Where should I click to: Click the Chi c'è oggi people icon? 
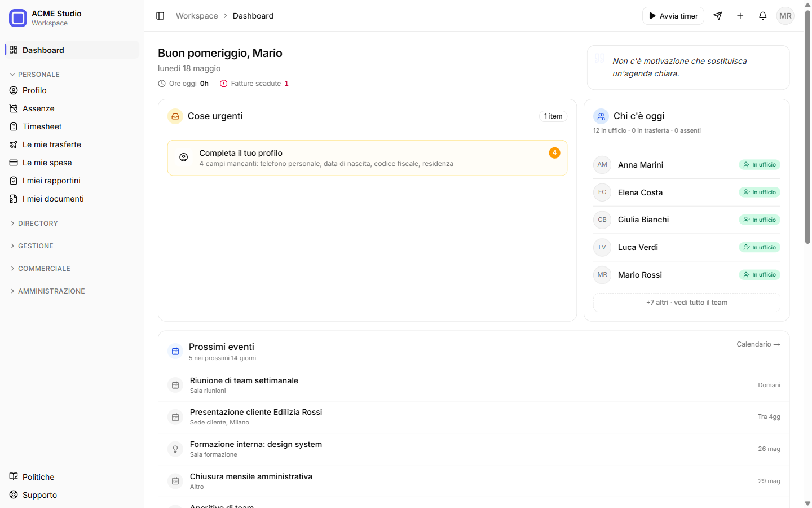click(601, 116)
